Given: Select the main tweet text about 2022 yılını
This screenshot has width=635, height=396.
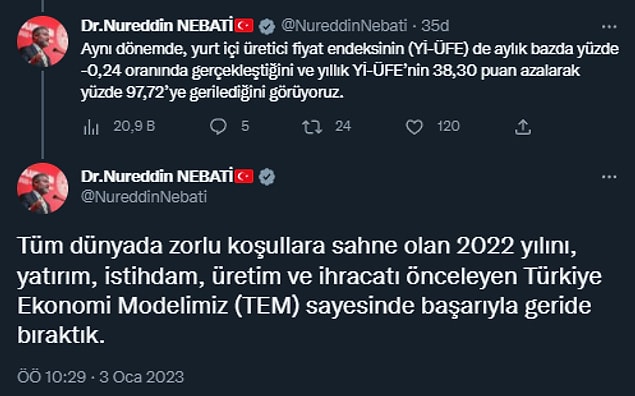Looking at the screenshot, I should [309, 291].
